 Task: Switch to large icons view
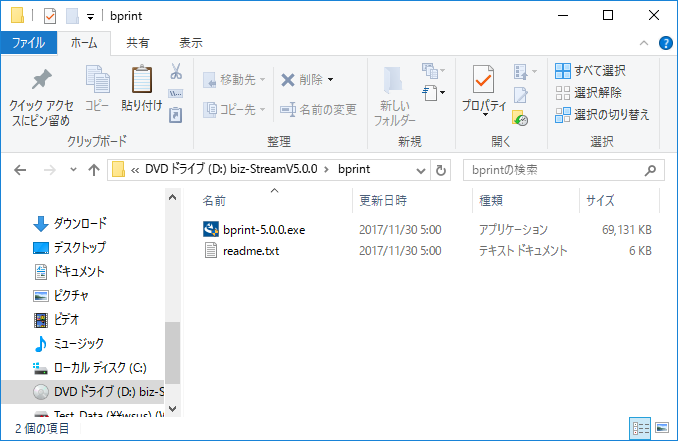(662, 428)
